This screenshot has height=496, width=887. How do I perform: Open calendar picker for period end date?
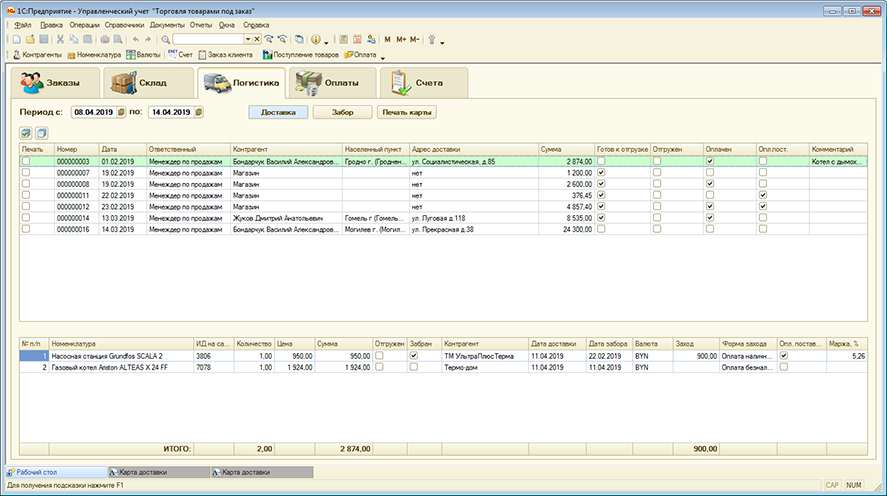tap(199, 112)
